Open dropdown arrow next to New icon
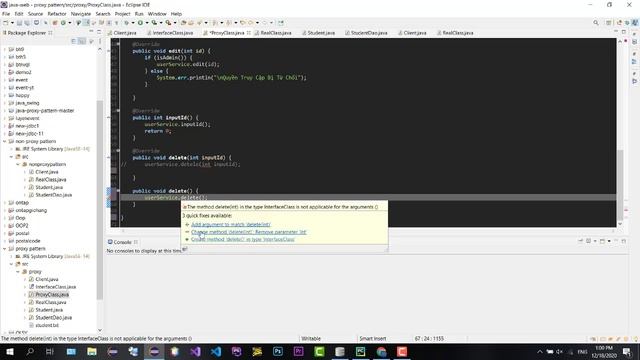Viewport: 640px width, 360px height. pyautogui.click(x=12, y=23)
